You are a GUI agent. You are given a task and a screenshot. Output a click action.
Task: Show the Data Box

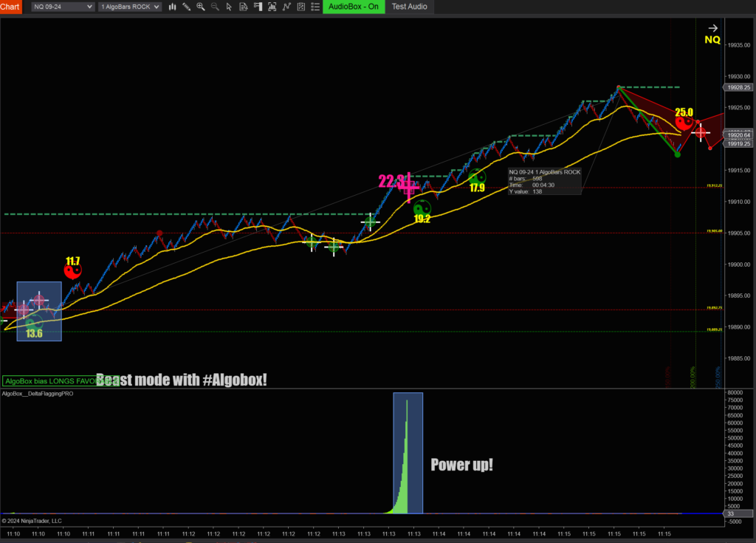244,7
